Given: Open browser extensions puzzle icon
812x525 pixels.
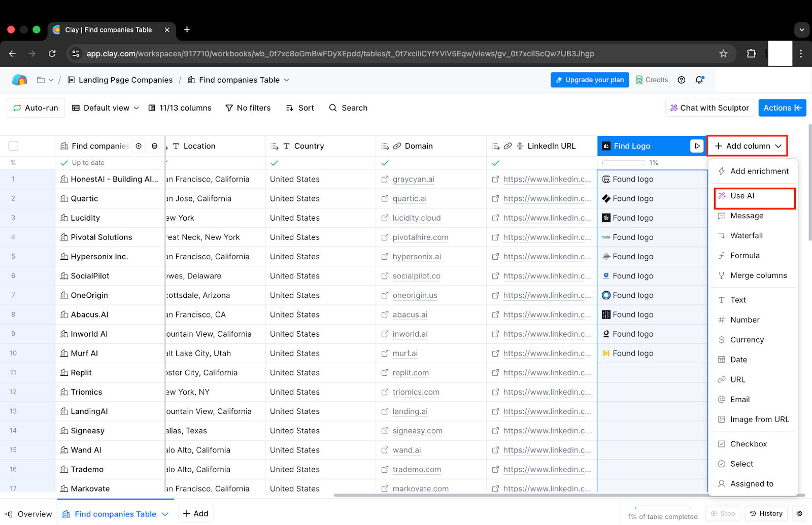Looking at the screenshot, I should pos(751,53).
